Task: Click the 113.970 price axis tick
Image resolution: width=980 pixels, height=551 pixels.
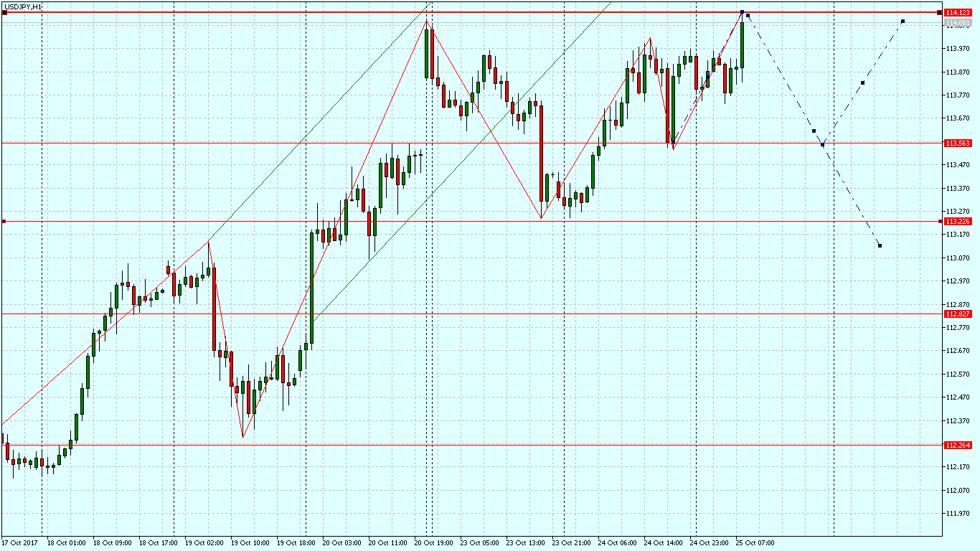Action: [958, 48]
